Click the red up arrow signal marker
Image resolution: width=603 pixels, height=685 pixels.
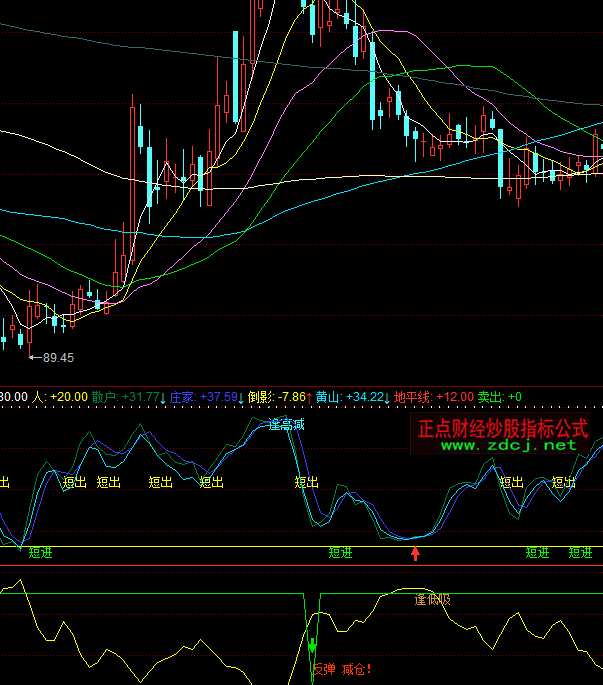pyautogui.click(x=415, y=553)
